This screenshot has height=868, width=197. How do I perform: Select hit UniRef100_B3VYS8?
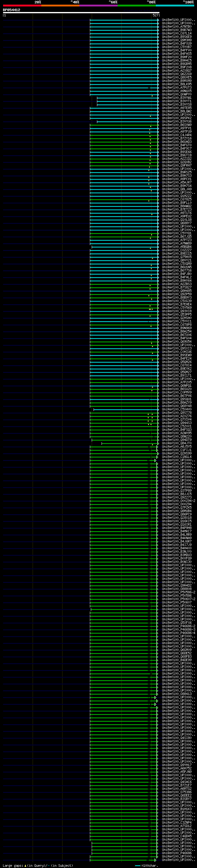(x=177, y=104)
